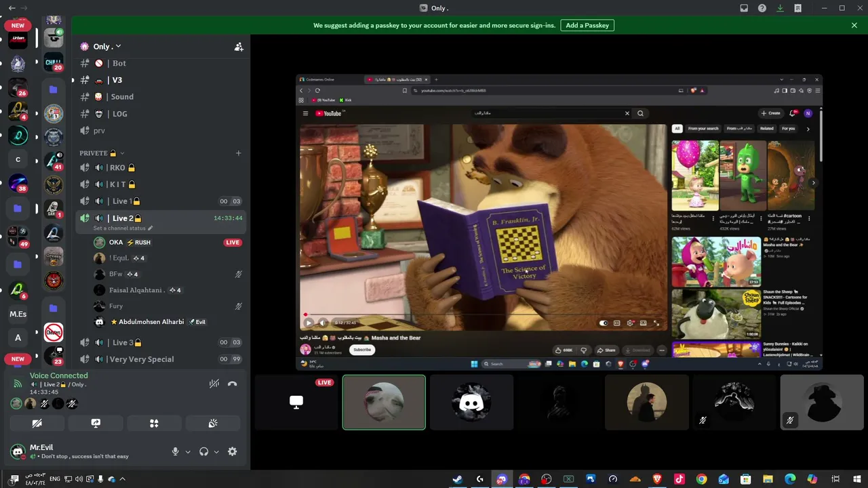The image size is (868, 488).
Task: Select user Faisal Alqahtani in the voice list
Action: coord(168,290)
